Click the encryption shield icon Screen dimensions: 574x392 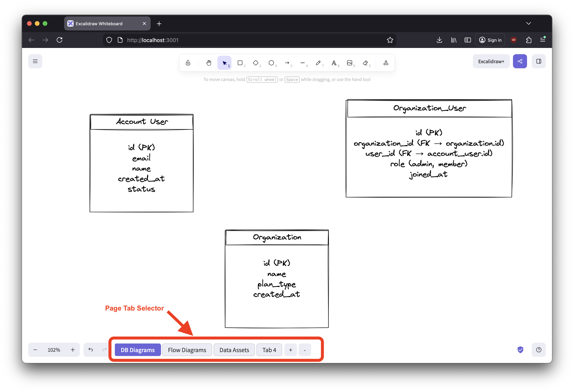[520, 350]
